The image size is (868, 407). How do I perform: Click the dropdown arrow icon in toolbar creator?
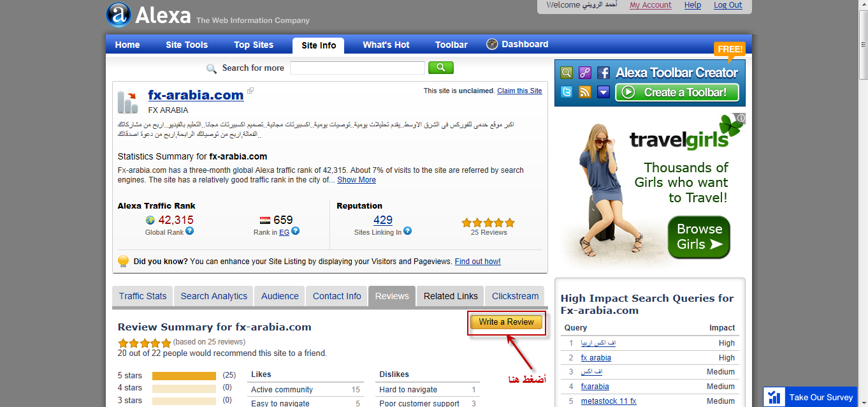pos(604,92)
